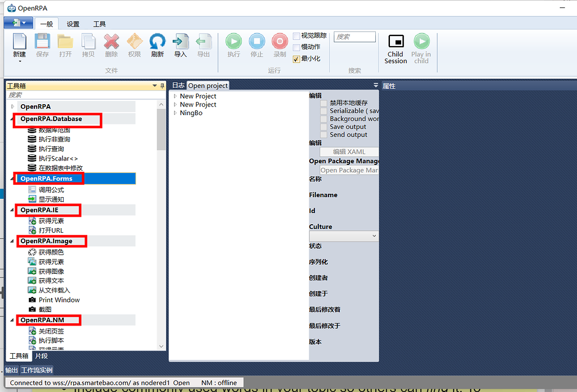Open the Culture dropdown in properties
Viewport: 577px width, 392px height.
[375, 235]
